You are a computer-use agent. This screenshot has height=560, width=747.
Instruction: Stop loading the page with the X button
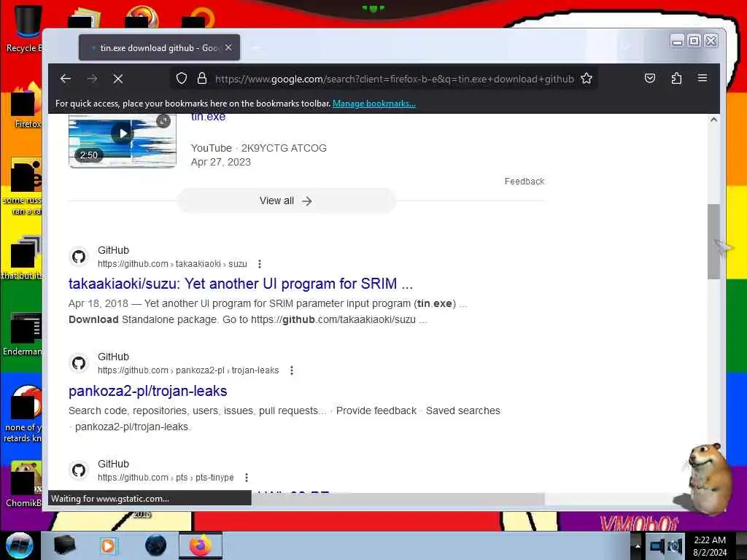pyautogui.click(x=118, y=79)
